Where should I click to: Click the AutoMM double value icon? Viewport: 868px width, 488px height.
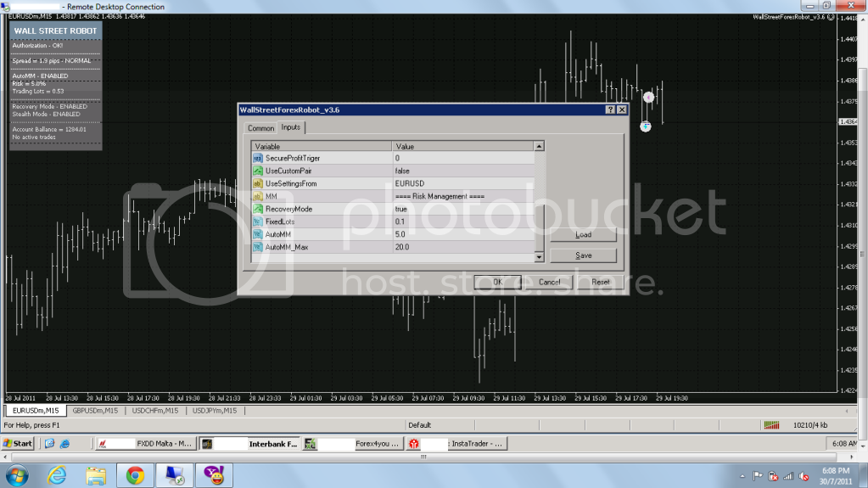tap(257, 234)
